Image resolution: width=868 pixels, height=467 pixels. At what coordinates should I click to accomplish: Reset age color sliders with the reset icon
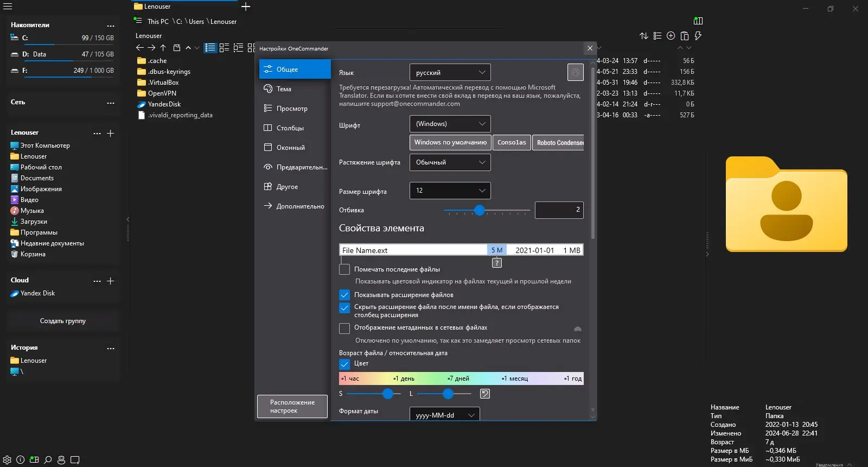(x=485, y=394)
